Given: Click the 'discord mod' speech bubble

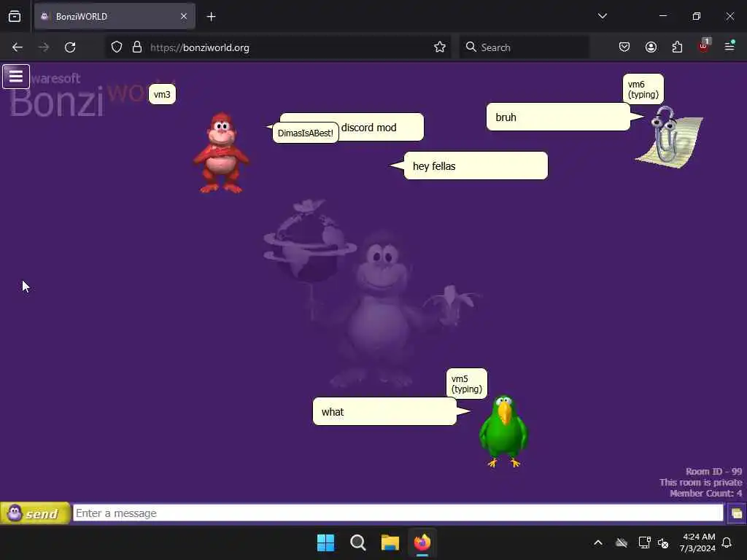Looking at the screenshot, I should pos(381,127).
